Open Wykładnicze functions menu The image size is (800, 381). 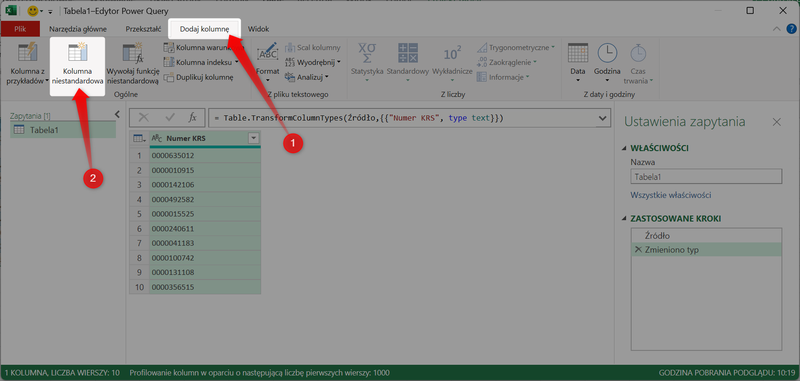452,62
